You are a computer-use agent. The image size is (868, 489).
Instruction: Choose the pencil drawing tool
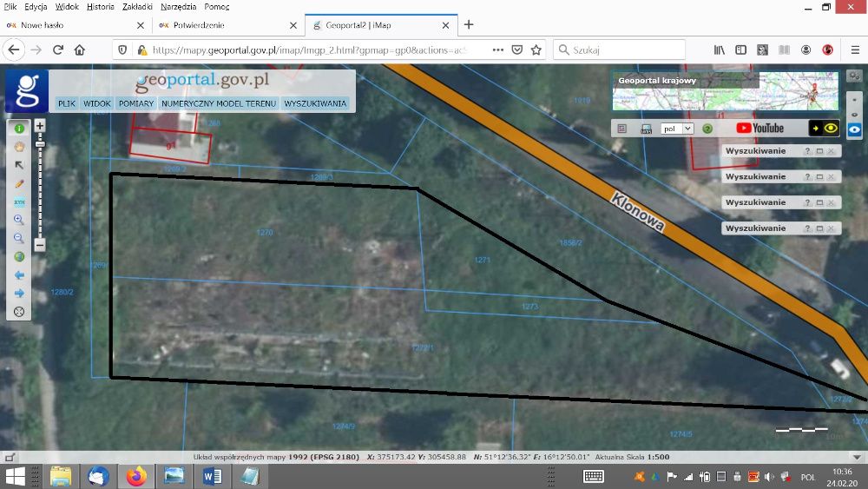[19, 183]
